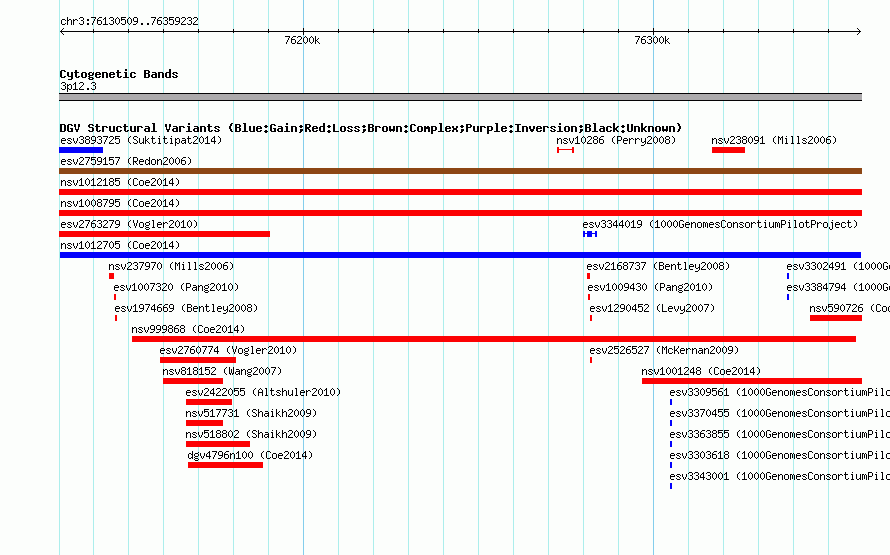The width and height of the screenshot is (890, 555).
Task: Open the esv3303618 variant label
Action: click(x=779, y=455)
